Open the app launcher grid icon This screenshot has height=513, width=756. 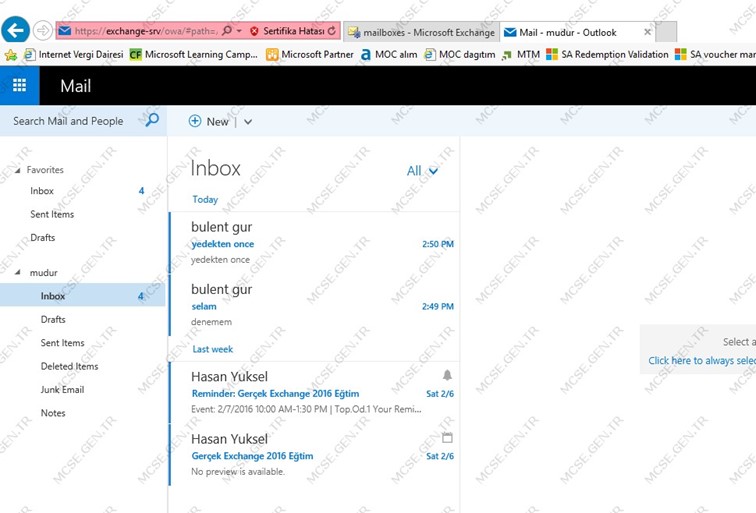[x=19, y=85]
